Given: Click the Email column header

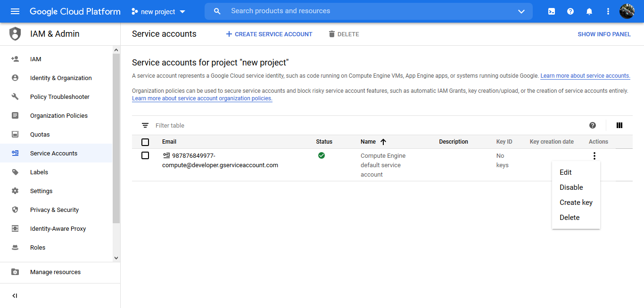Looking at the screenshot, I should click(x=169, y=142).
